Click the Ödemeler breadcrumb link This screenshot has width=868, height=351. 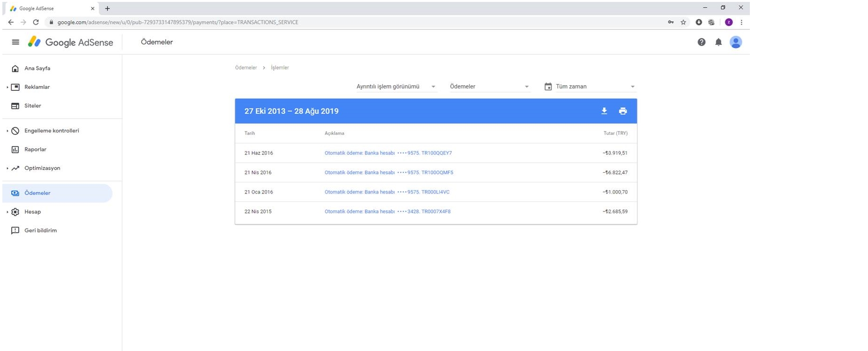coord(246,68)
